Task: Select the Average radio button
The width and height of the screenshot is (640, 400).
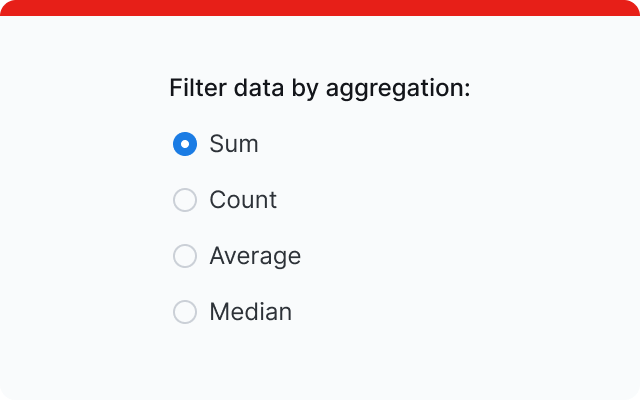Action: (185, 256)
